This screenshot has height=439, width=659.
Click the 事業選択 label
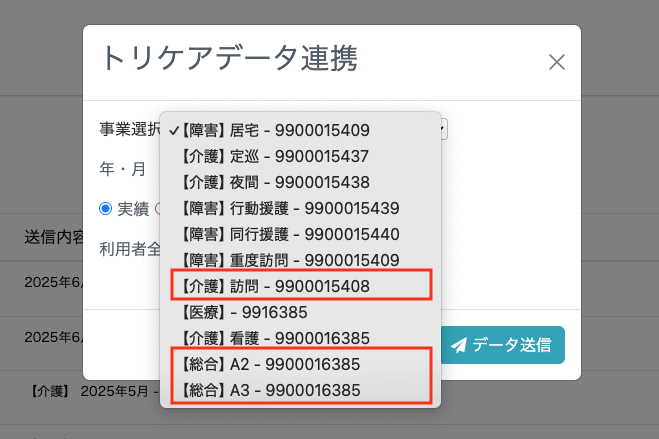(x=130, y=129)
